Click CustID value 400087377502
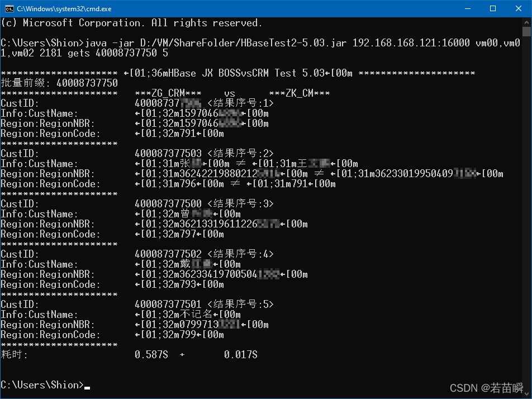The height and width of the screenshot is (399, 532). (x=168, y=254)
